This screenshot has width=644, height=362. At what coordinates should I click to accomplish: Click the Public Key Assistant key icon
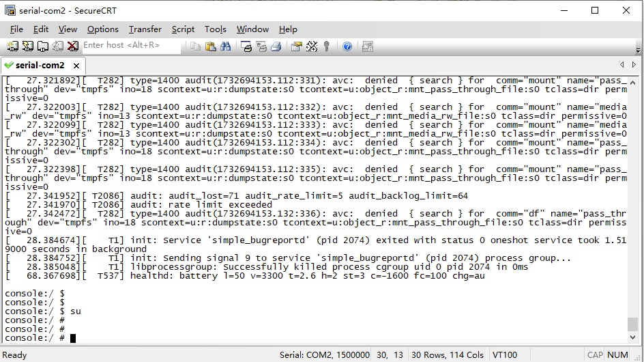[327, 46]
